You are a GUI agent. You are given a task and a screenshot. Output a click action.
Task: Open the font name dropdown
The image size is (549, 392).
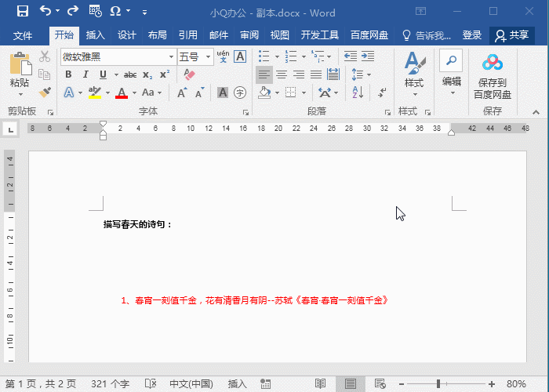[x=171, y=57]
